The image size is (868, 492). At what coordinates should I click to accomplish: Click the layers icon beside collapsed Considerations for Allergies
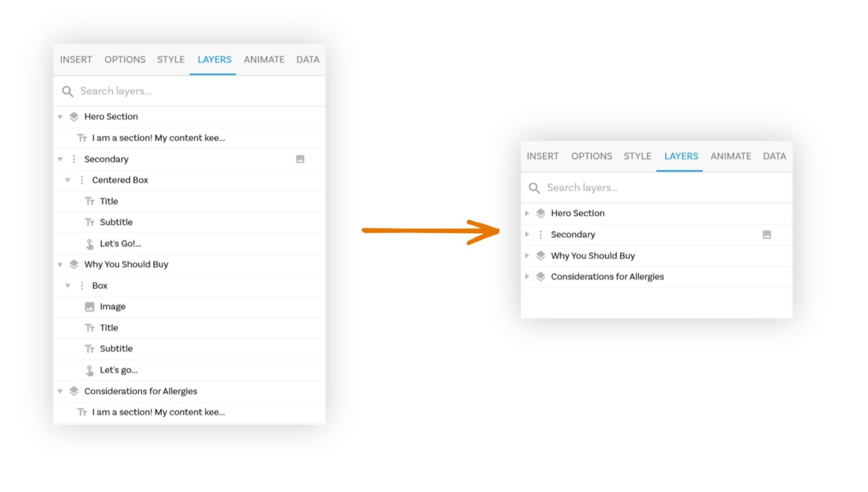click(x=540, y=277)
